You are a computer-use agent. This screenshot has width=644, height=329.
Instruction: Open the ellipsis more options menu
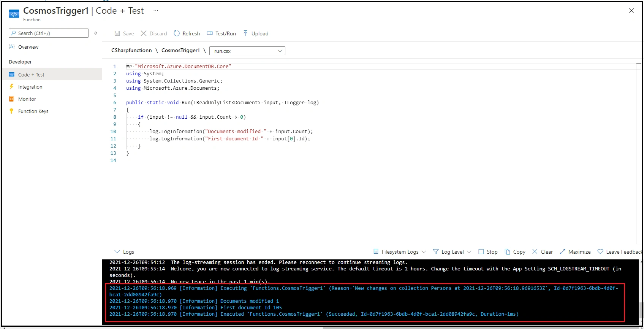155,11
